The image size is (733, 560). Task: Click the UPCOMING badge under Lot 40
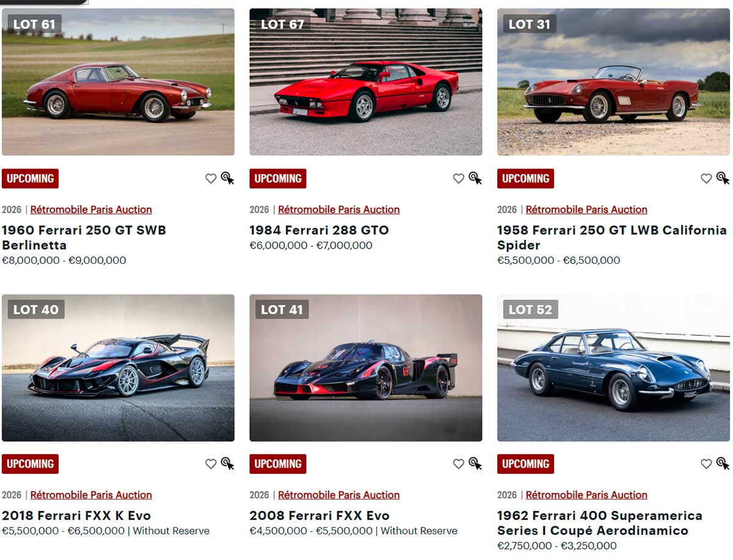(x=30, y=464)
